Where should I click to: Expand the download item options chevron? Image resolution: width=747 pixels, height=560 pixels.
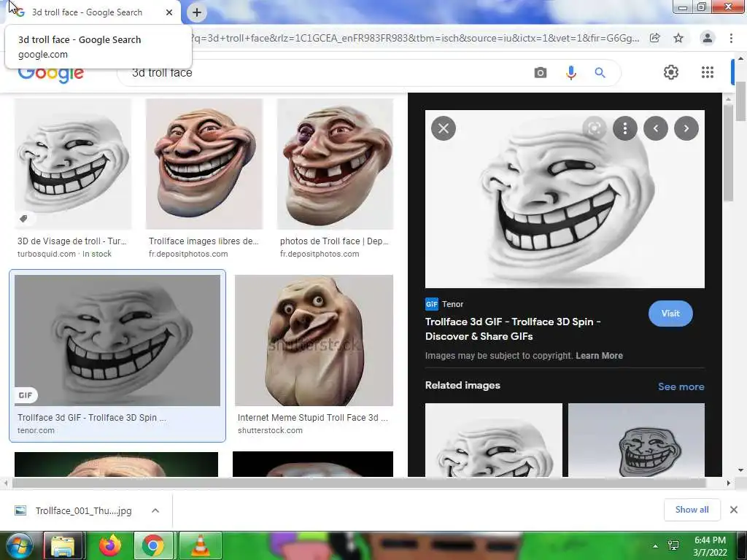point(155,511)
